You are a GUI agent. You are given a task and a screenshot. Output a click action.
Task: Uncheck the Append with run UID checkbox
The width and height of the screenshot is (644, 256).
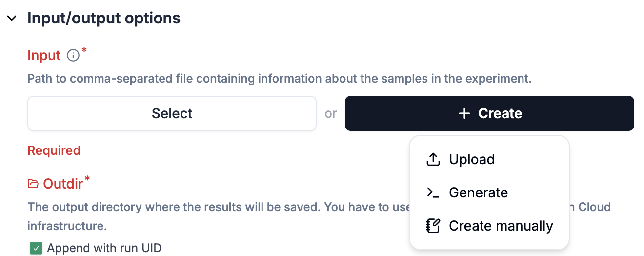(36, 248)
